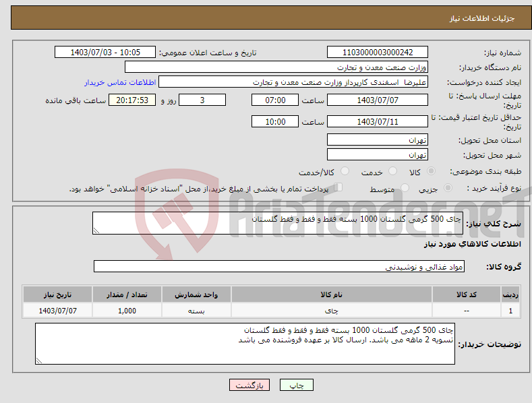532x403 pixels.
Task: Click the resize grip of توضیحات خریدار textarea
Action: click(39, 361)
